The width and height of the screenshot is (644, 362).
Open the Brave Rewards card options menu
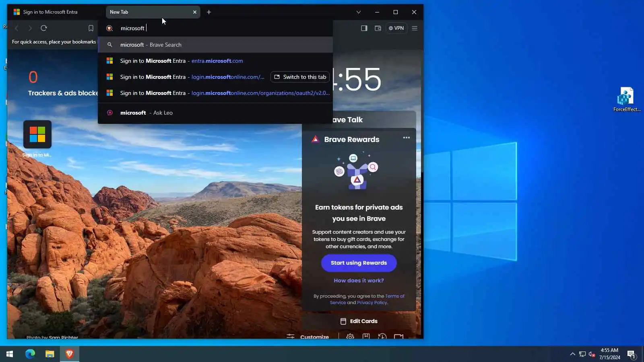click(x=407, y=138)
